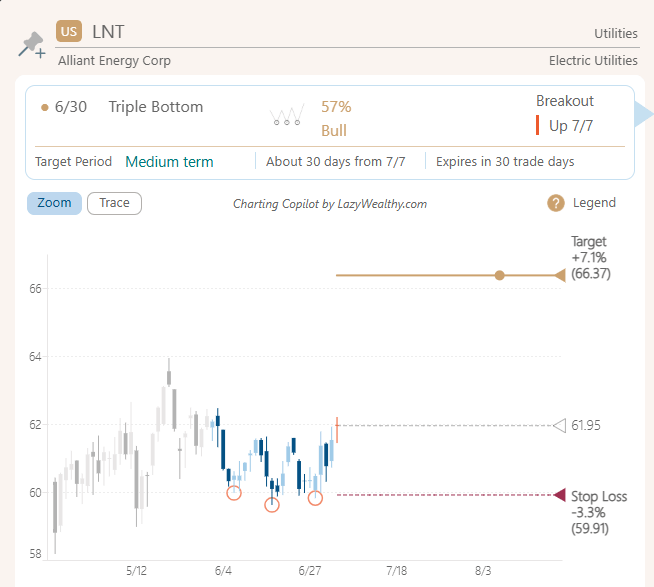The image size is (654, 587).
Task: Click the 61.95 price arrow marker
Action: [559, 425]
